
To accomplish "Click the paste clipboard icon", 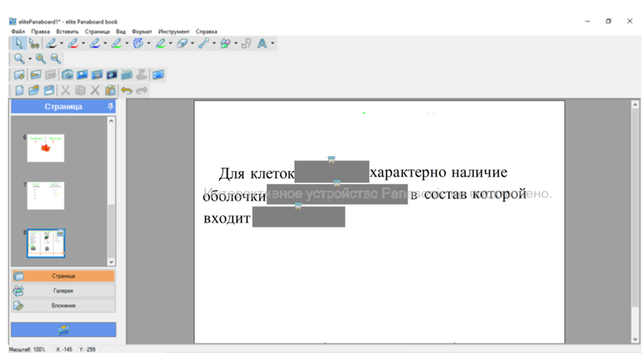I will click(x=110, y=90).
